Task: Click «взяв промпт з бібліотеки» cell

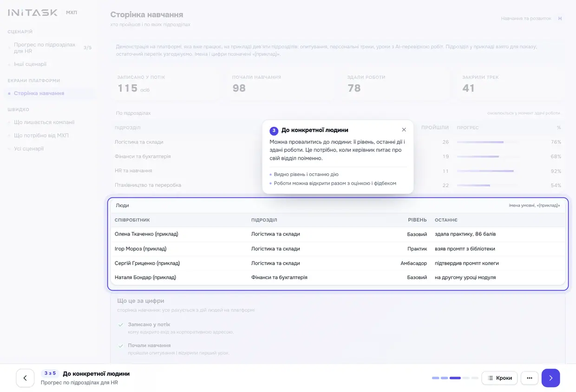Action: click(465, 248)
